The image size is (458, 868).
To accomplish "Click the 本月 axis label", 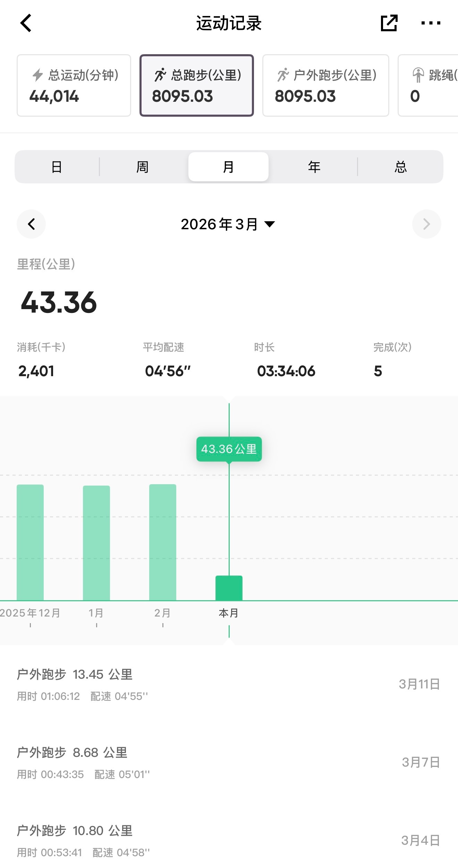I will [229, 613].
